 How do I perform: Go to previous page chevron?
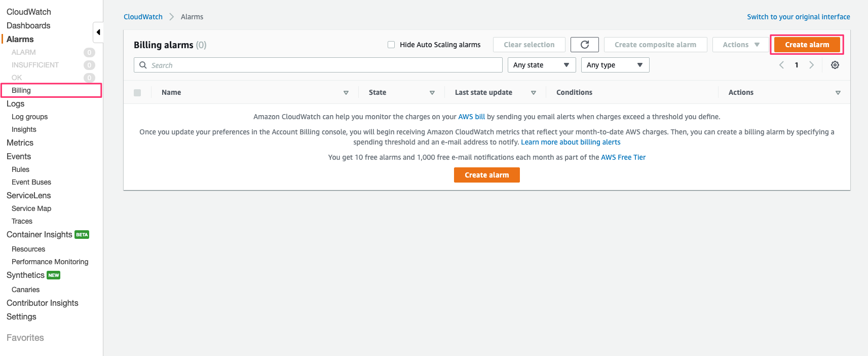click(781, 65)
